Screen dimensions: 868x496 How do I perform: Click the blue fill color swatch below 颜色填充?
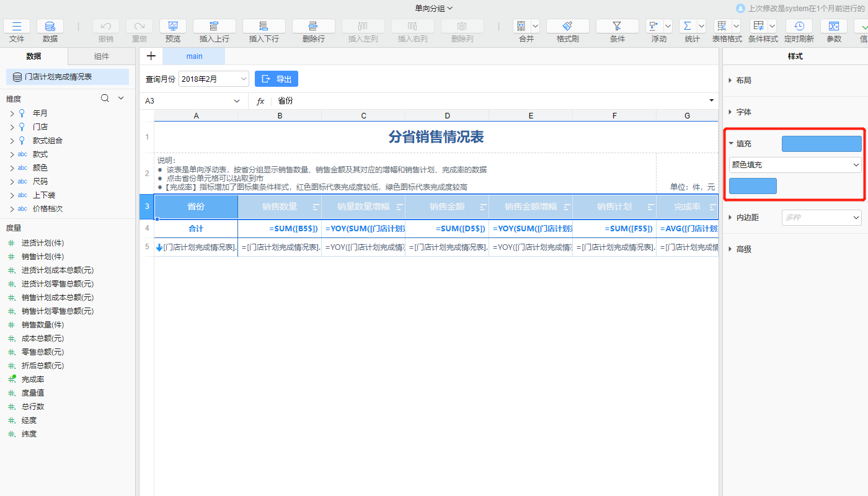(753, 186)
